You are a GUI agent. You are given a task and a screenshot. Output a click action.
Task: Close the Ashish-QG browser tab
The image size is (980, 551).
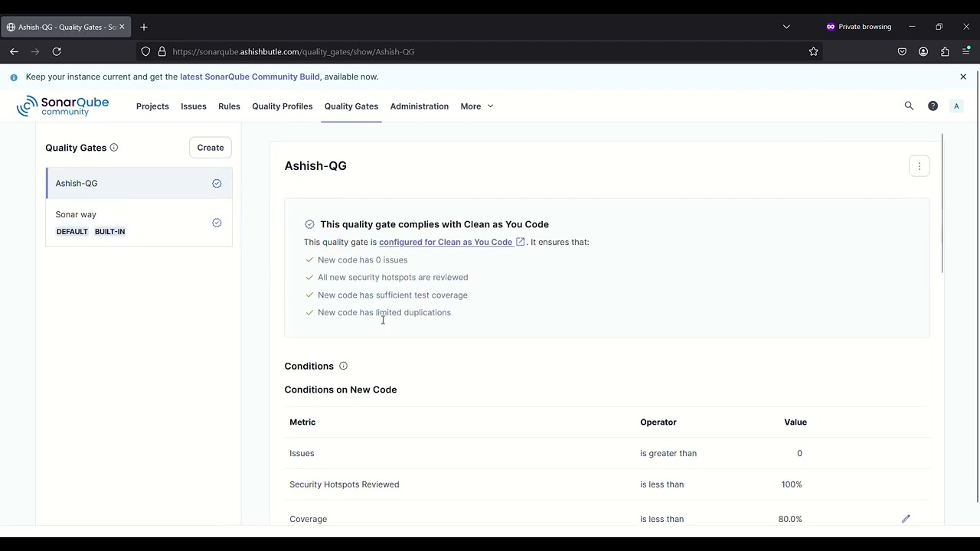(x=121, y=27)
